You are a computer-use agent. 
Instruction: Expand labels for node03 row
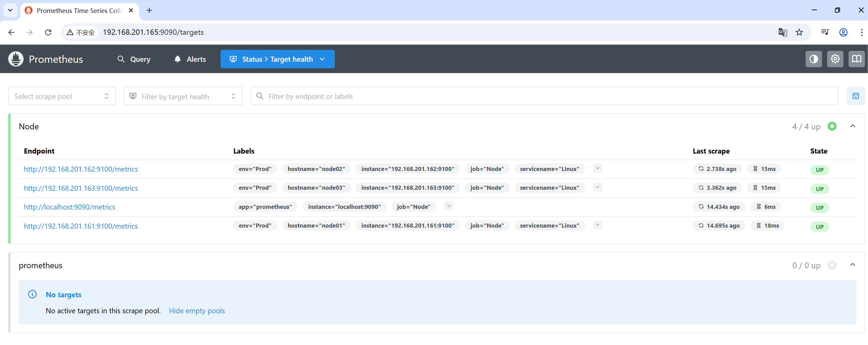pos(597,187)
